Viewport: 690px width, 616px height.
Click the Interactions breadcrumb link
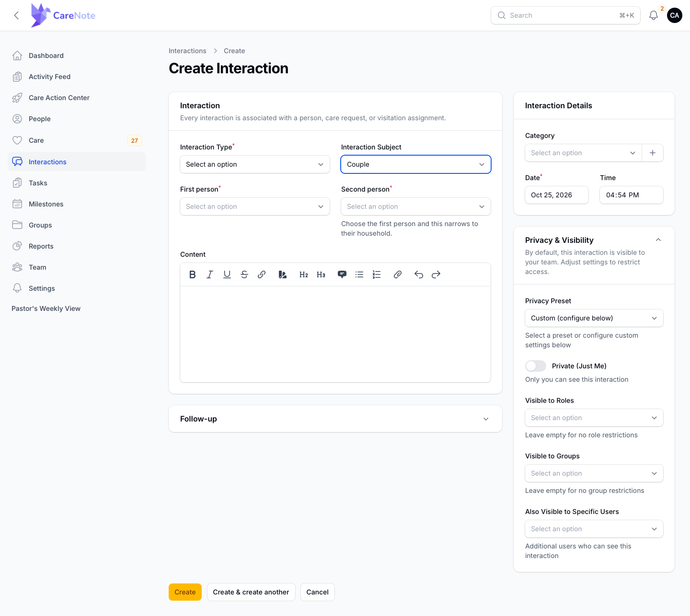[x=187, y=51]
